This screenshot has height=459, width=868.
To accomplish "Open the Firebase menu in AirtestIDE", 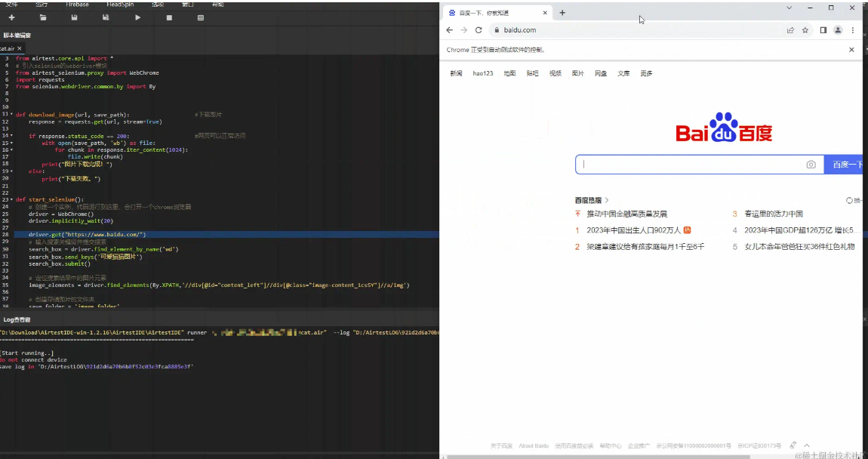I will click(77, 4).
